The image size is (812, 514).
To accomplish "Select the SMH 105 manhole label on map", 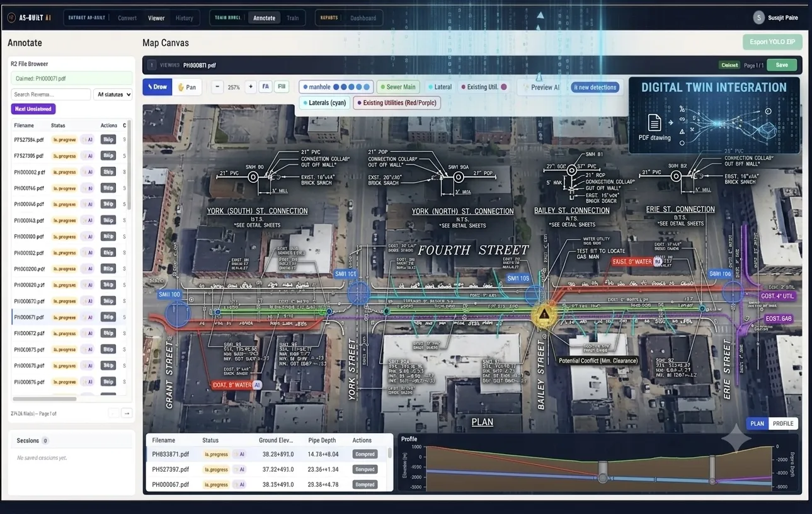I will coord(518,278).
